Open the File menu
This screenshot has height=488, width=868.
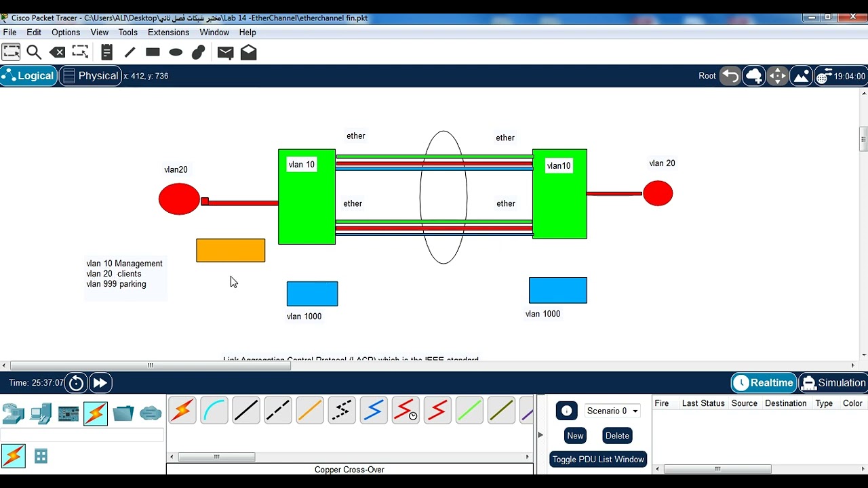(x=10, y=33)
